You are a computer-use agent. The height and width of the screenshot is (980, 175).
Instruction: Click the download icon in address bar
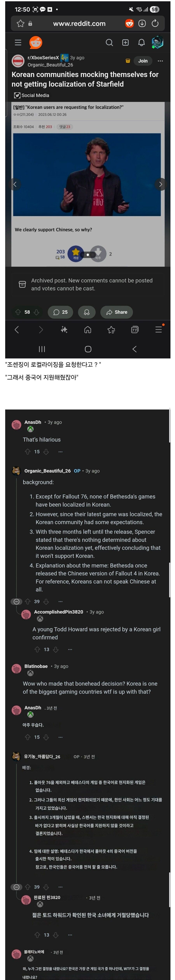(142, 24)
